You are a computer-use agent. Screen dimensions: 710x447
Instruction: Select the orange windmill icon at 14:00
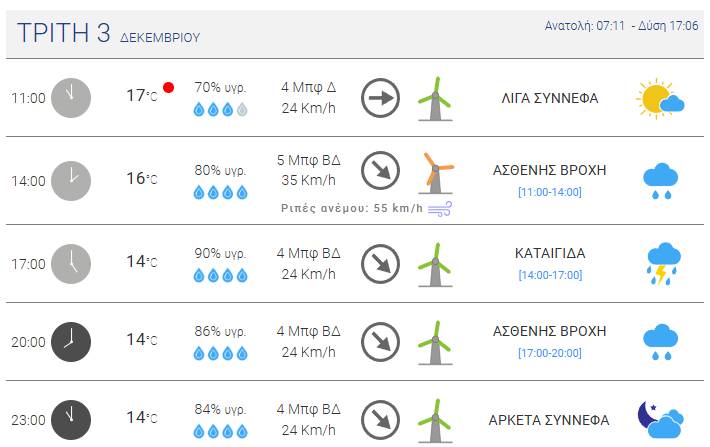(x=436, y=173)
